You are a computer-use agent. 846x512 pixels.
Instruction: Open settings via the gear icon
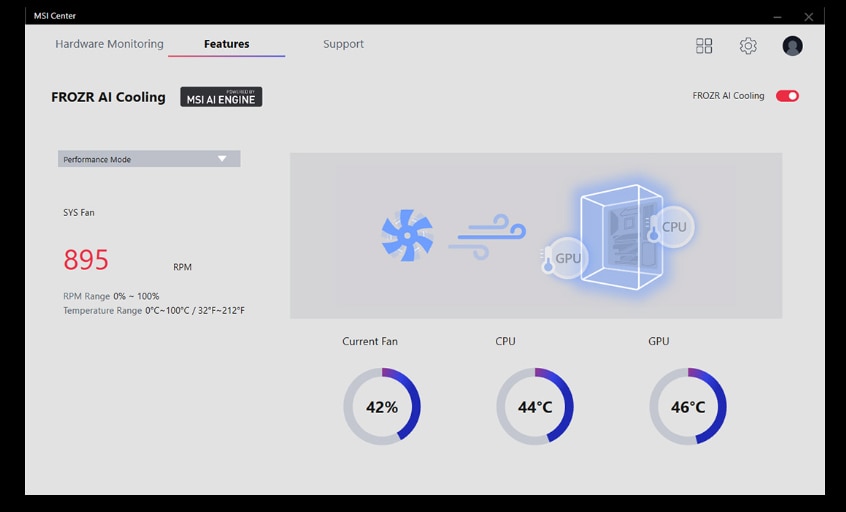tap(748, 45)
